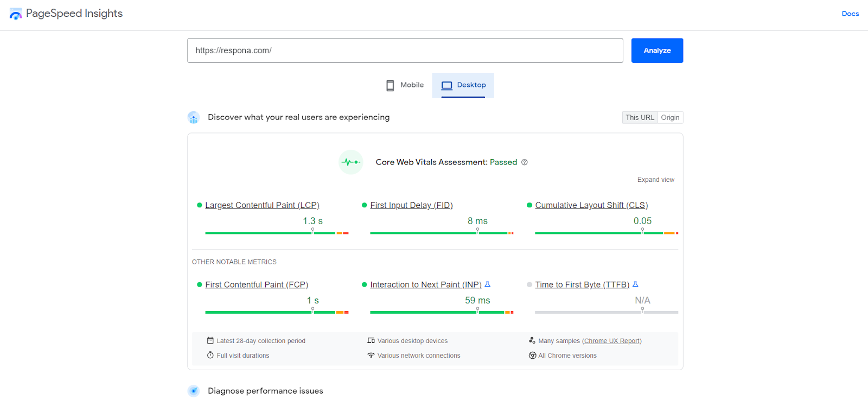
Task: Click the Diagnose performance issues icon
Action: click(194, 391)
